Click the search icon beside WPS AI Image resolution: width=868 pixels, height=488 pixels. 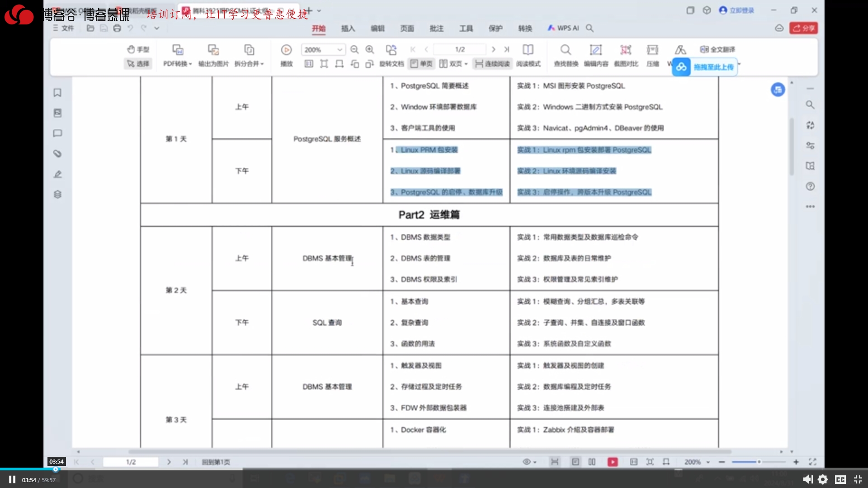590,28
